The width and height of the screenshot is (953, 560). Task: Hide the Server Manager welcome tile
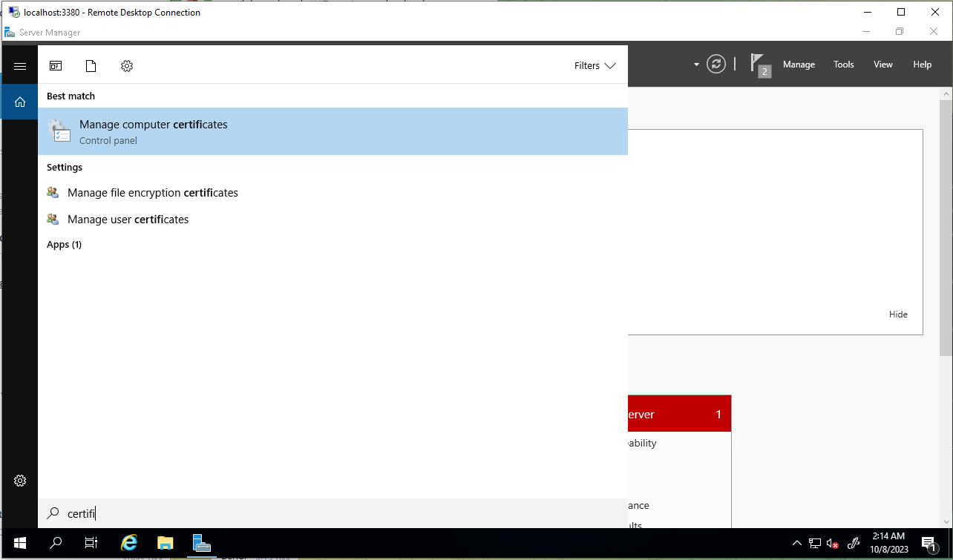(898, 314)
